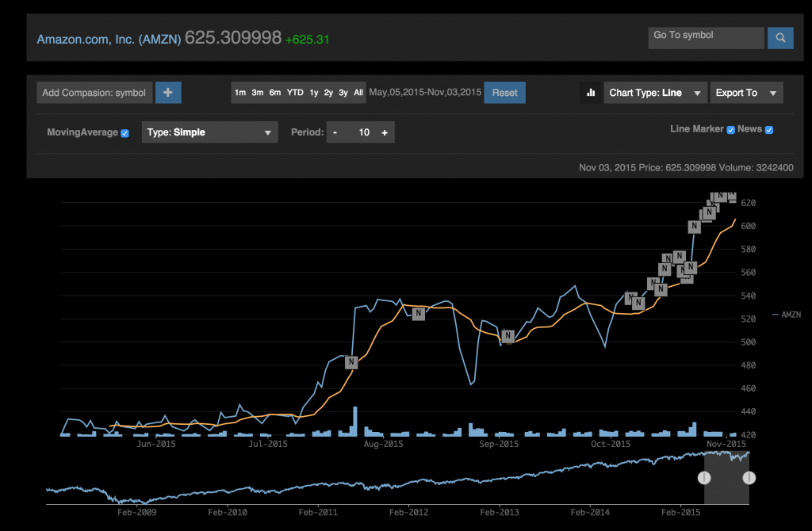
Task: Select the 1y time range
Action: 314,93
